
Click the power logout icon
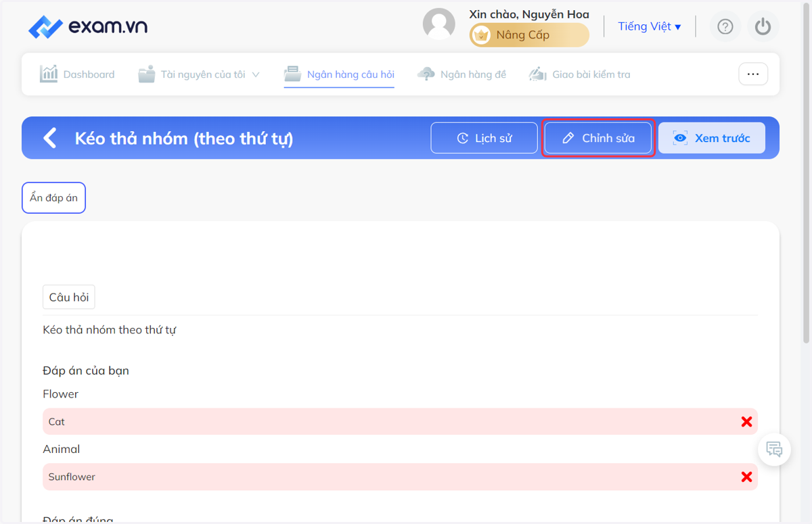(x=763, y=26)
